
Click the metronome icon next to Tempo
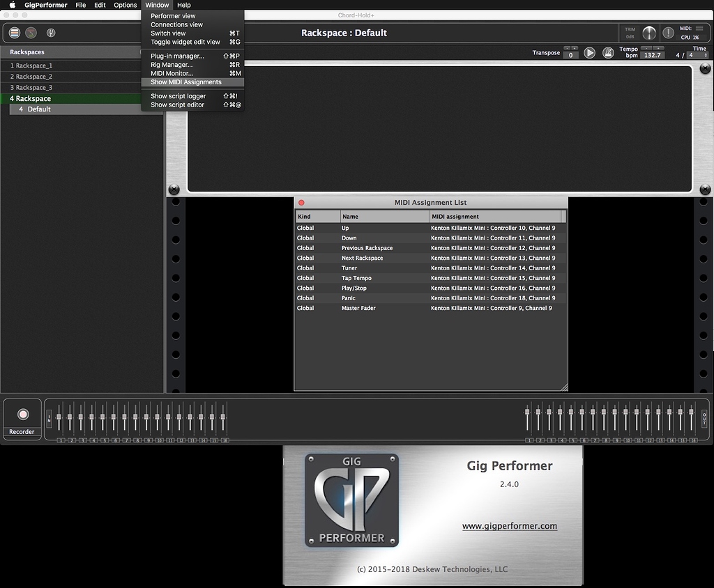click(x=608, y=53)
